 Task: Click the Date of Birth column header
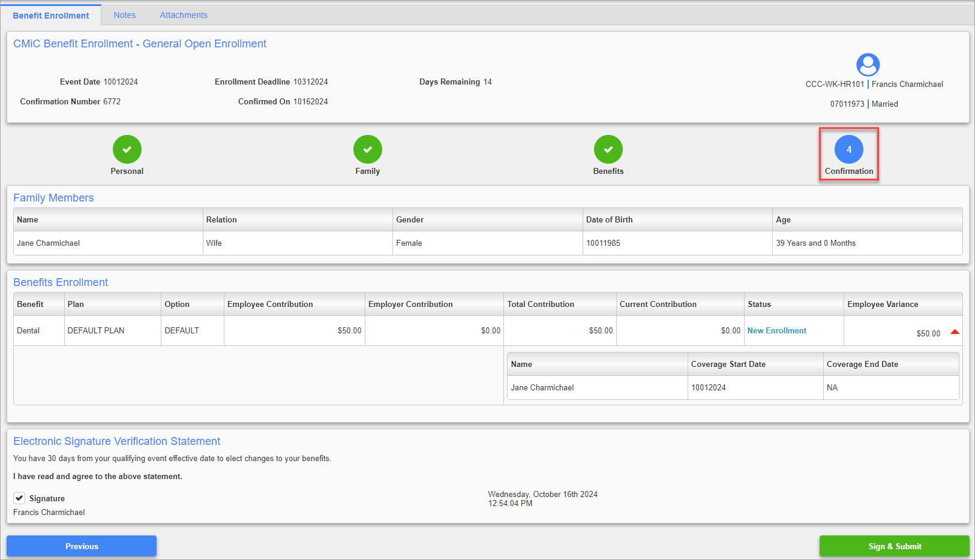pos(677,219)
